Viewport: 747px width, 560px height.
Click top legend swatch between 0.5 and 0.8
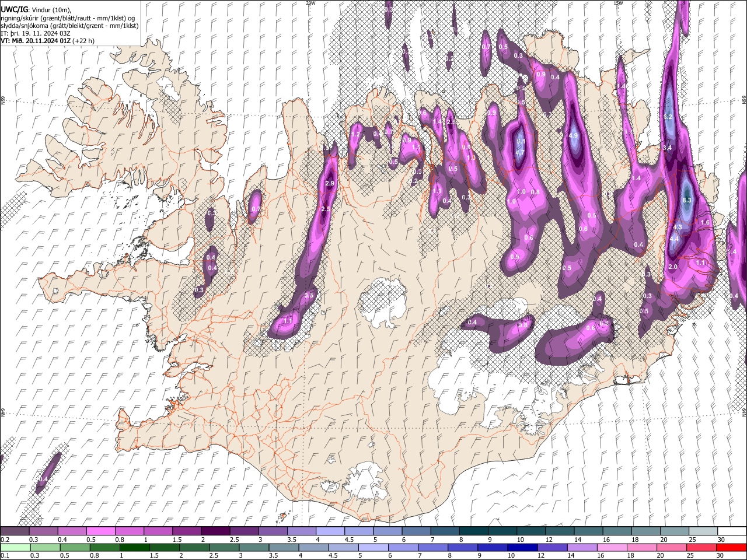click(101, 531)
